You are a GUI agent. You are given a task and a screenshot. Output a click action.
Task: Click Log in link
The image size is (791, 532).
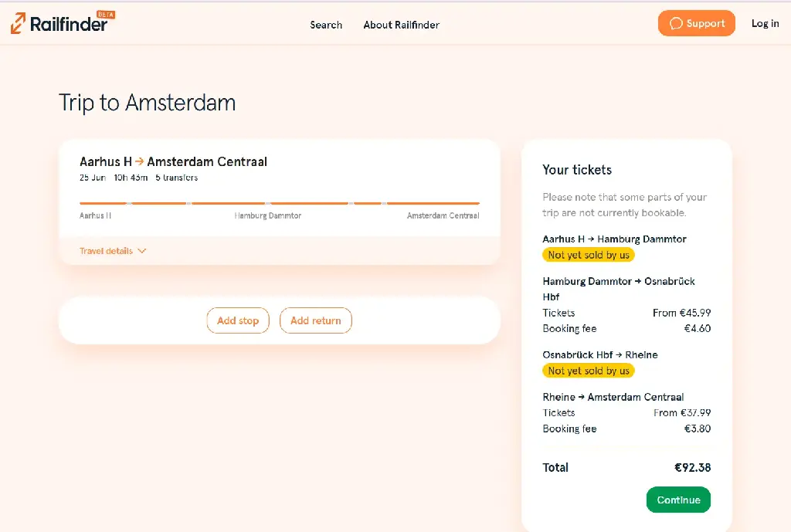tap(765, 23)
